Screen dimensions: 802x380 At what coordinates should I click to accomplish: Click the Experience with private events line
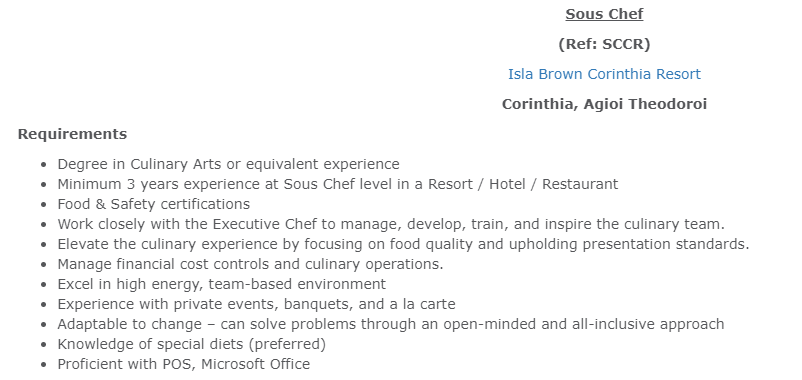pos(256,304)
